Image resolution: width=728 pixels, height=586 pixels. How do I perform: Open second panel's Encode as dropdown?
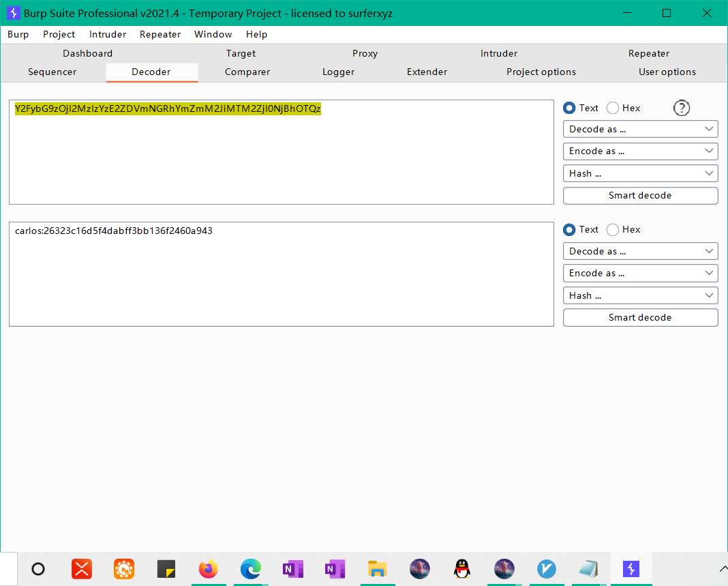click(x=640, y=274)
